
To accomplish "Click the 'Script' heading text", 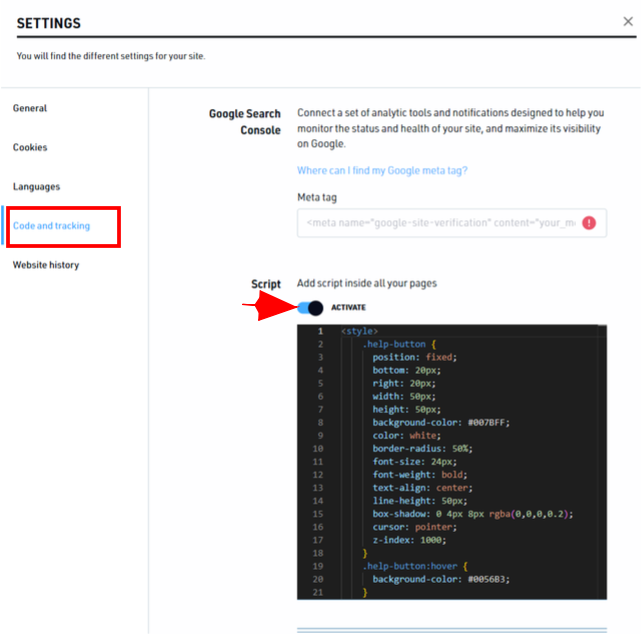I will point(266,284).
